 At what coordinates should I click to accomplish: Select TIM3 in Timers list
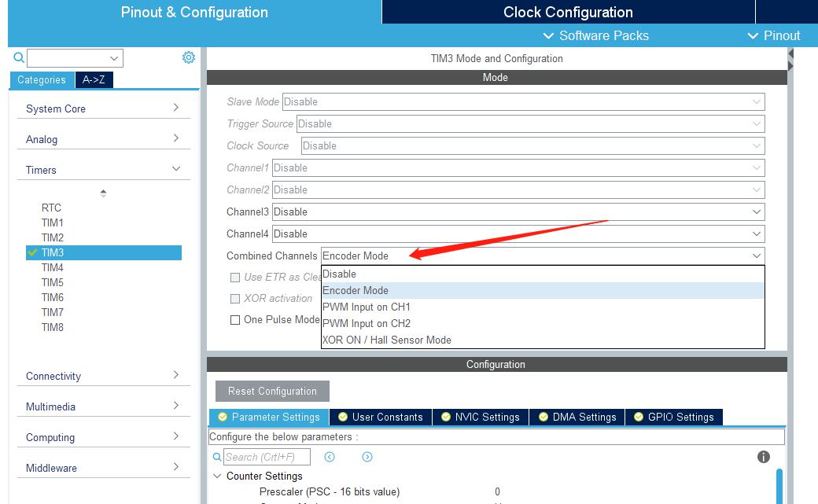coord(104,252)
